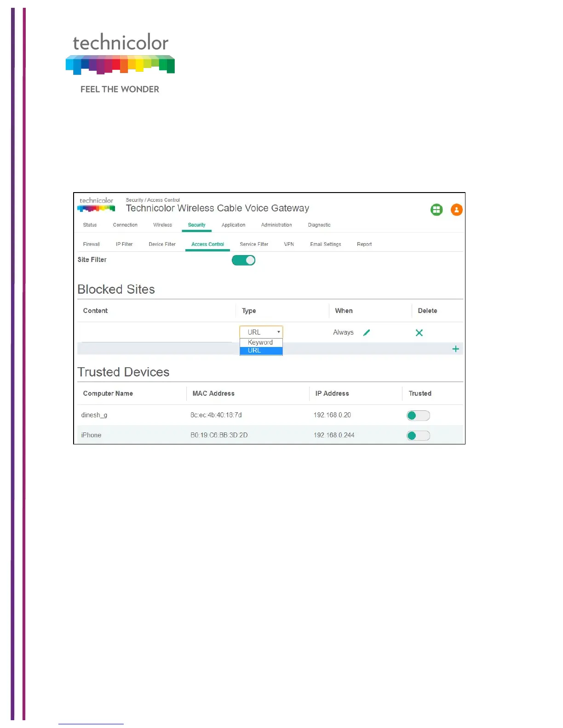Click IP address 192.168.0.244
The image size is (563, 728).
click(x=334, y=435)
